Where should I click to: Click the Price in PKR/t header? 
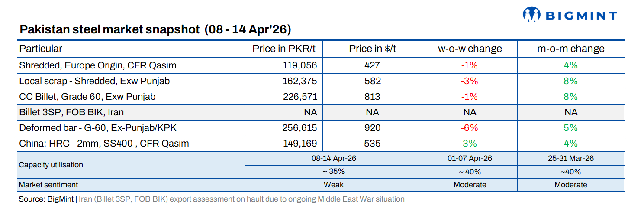click(284, 49)
